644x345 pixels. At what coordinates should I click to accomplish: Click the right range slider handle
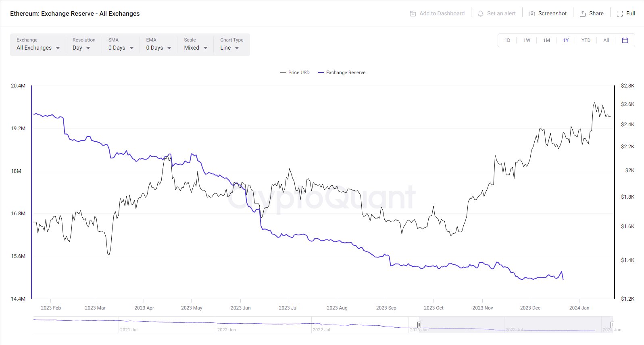[612, 325]
